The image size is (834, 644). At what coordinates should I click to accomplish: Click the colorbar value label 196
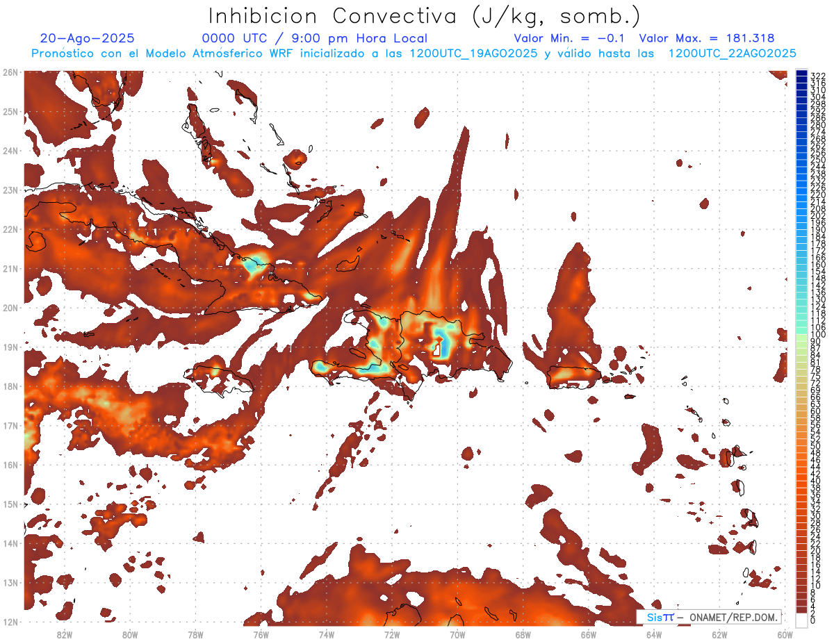(x=817, y=222)
